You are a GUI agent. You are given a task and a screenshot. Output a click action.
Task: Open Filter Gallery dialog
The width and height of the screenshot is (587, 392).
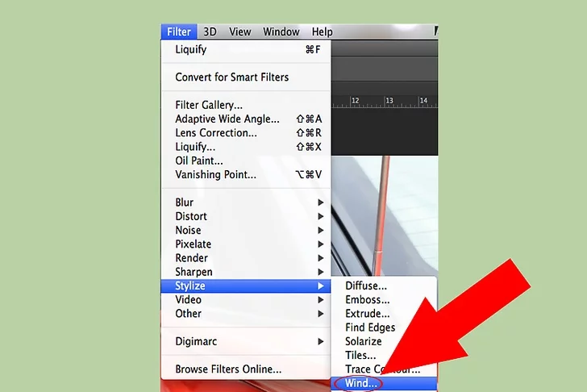point(209,105)
